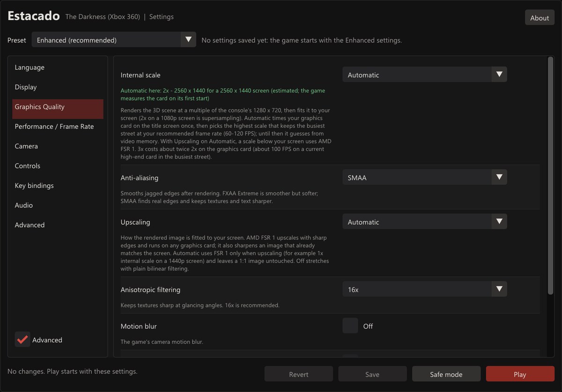This screenshot has height=392, width=562.
Task: Untick the Advanced checkbox at sidebar bottom
Action: (x=22, y=340)
